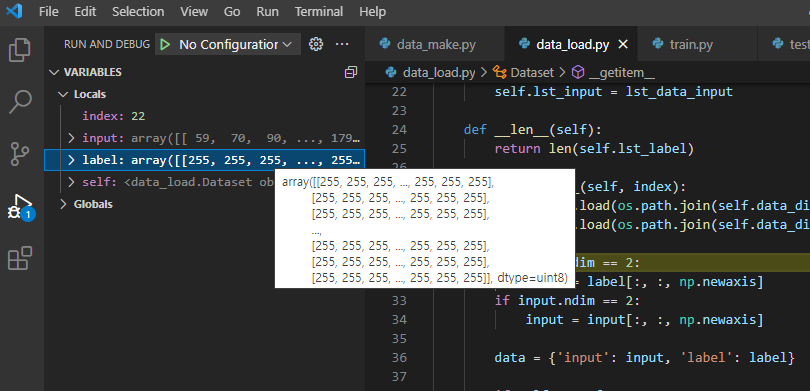Viewport: 810px width, 391px height.
Task: Open the File menu
Action: (x=49, y=11)
